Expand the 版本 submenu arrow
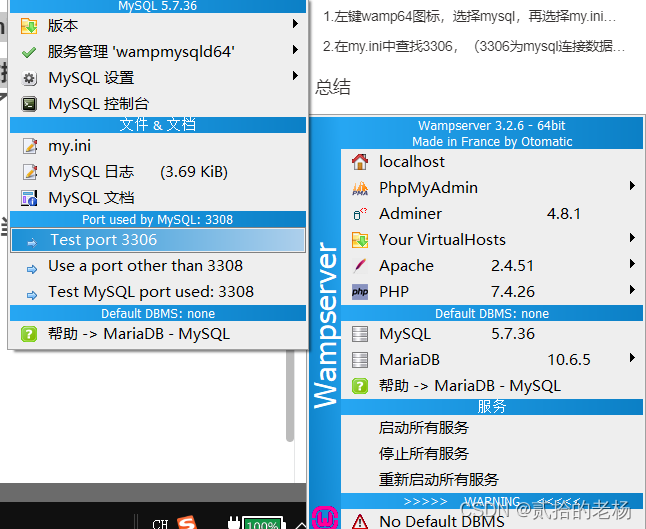The height and width of the screenshot is (529, 646). (x=295, y=23)
